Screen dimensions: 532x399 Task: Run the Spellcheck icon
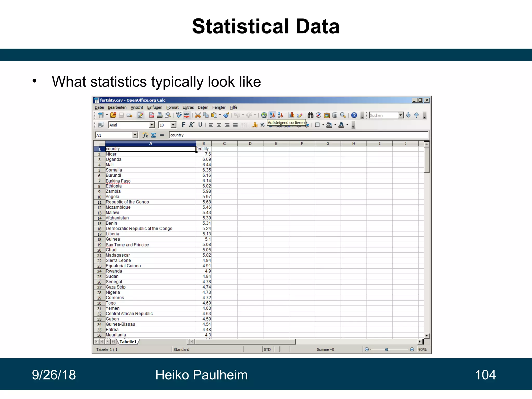pos(179,115)
